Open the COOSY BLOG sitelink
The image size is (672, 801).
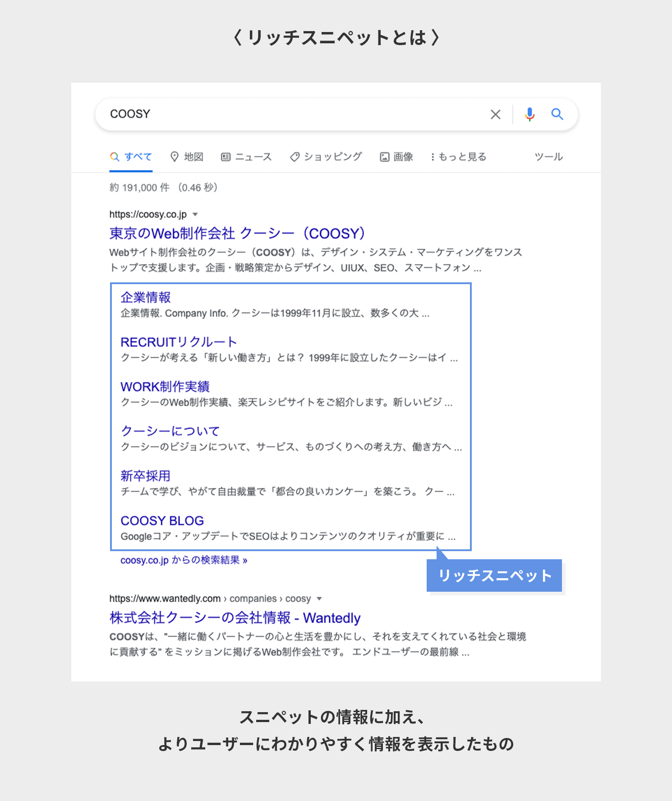[162, 520]
